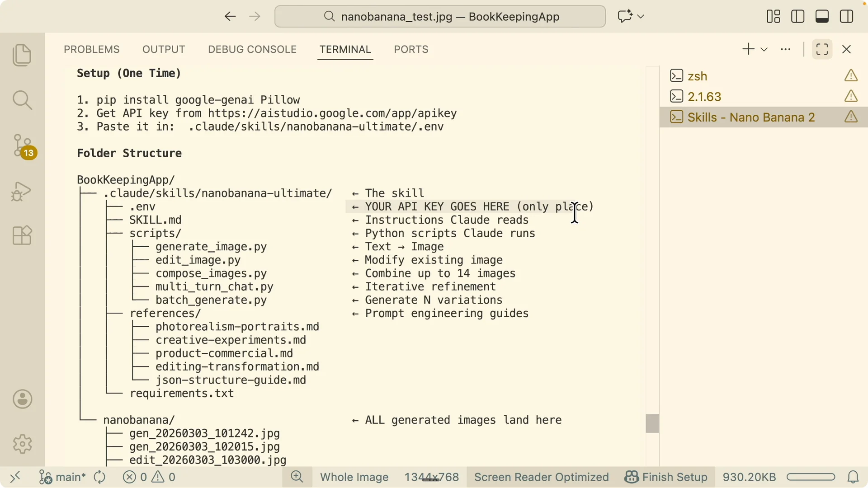Click Finish Setup in status bar
This screenshot has height=488, width=868.
click(666, 477)
